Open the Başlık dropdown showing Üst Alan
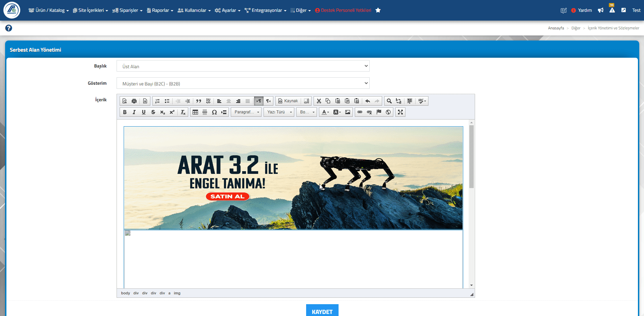 click(x=243, y=66)
